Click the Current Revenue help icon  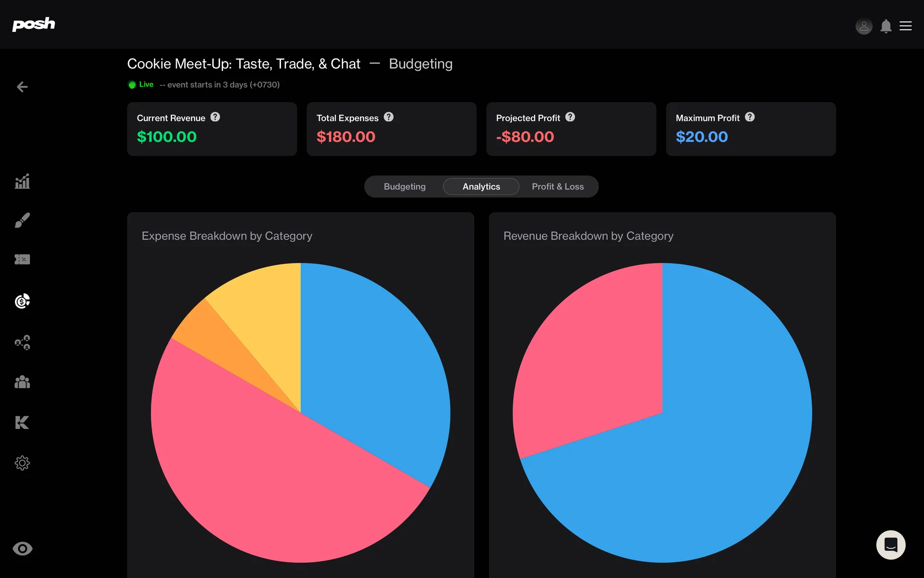click(x=215, y=117)
